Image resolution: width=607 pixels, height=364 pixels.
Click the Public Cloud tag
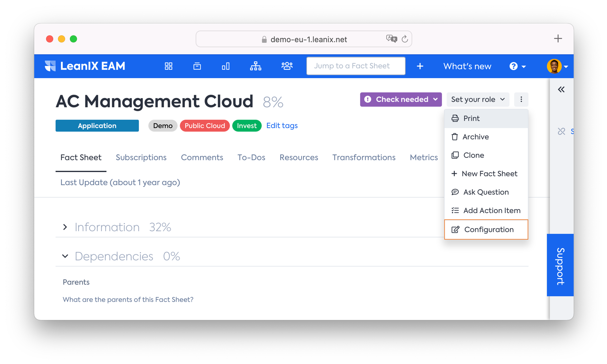click(x=205, y=126)
